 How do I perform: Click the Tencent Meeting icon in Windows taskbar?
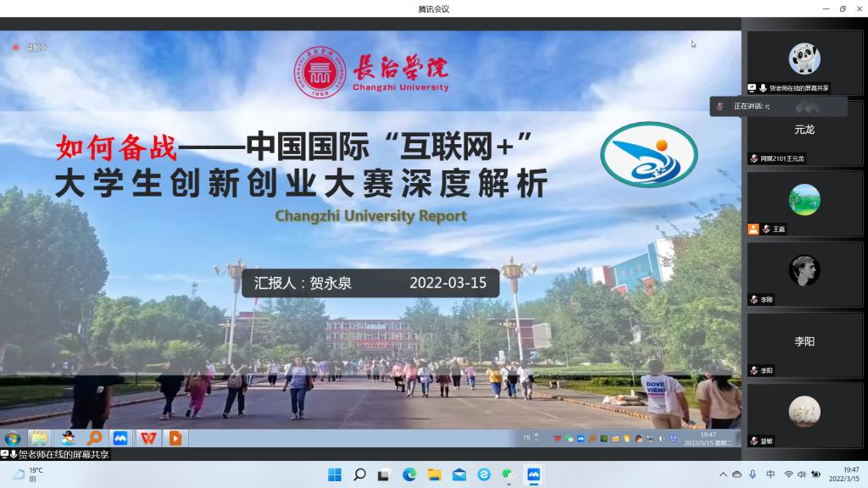point(534,474)
